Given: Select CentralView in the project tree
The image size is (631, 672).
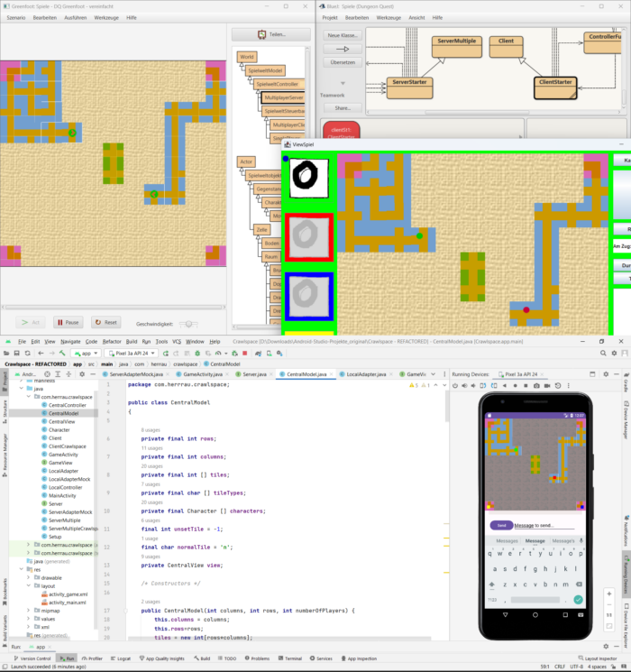Looking at the screenshot, I should pos(61,421).
